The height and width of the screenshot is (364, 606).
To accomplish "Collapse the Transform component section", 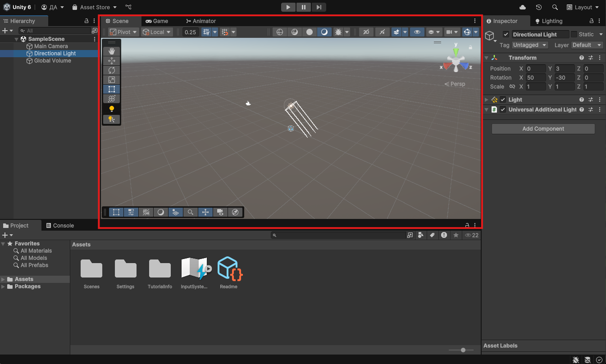I will 487,58.
